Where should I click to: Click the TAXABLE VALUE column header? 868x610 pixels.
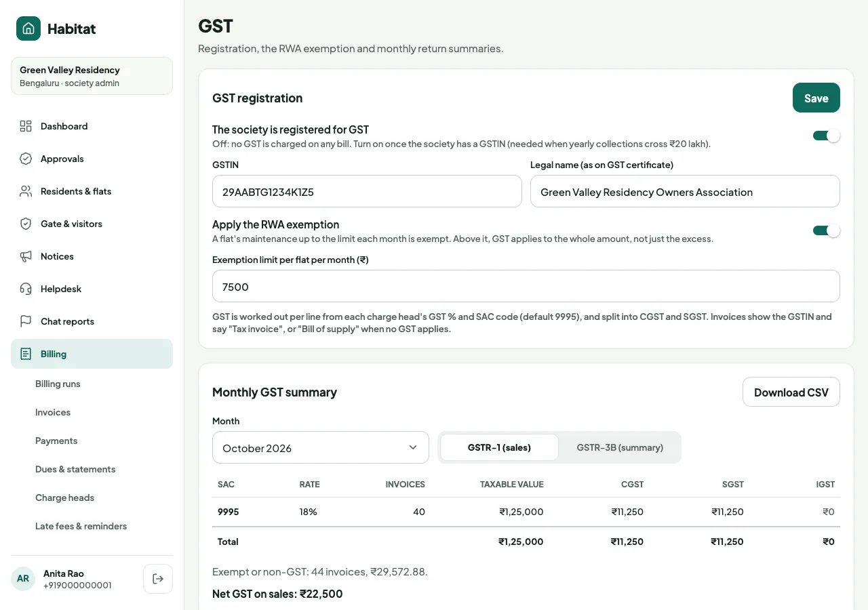[x=512, y=484]
